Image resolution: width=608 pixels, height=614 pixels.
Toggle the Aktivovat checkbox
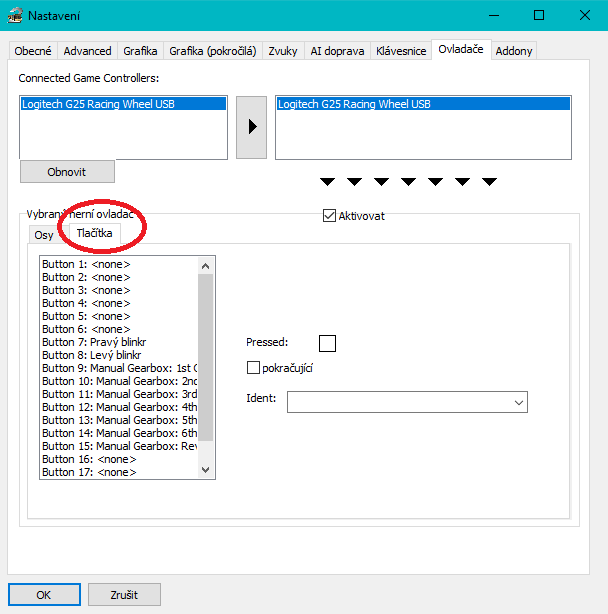[x=329, y=215]
